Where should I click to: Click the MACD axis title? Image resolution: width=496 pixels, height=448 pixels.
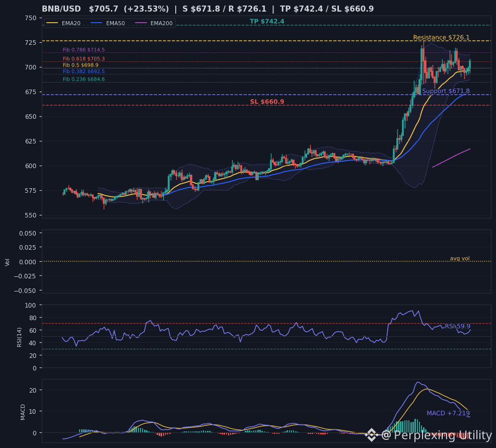pyautogui.click(x=23, y=412)
